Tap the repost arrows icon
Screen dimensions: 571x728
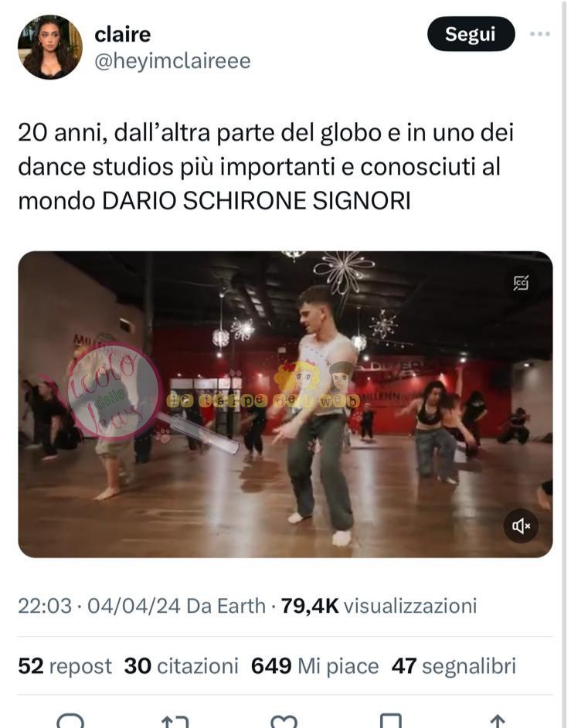point(175,721)
